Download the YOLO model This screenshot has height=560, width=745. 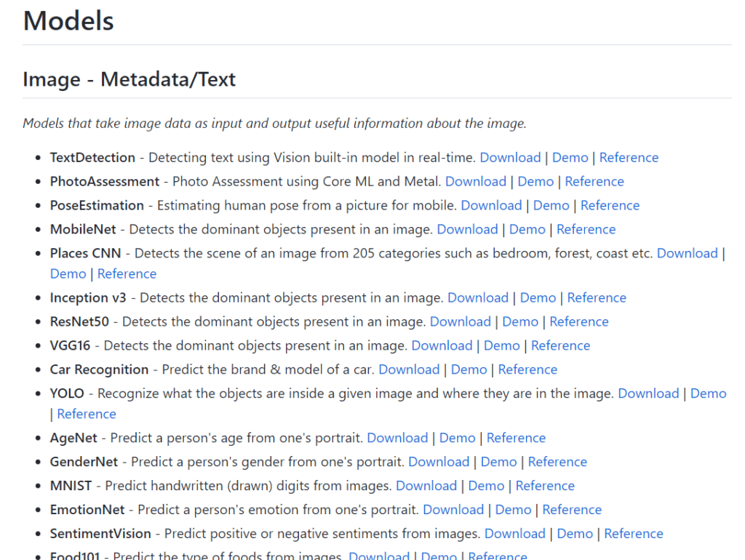[x=648, y=393]
